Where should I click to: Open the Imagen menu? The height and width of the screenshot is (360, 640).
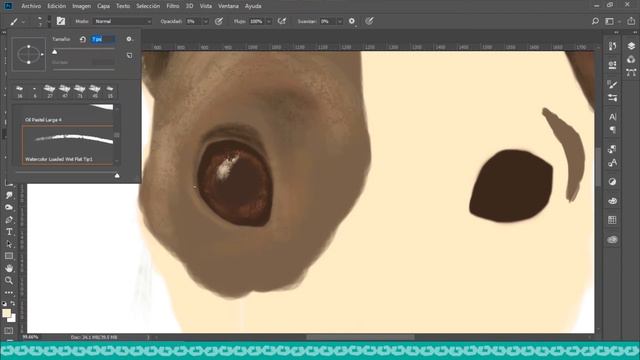click(81, 6)
